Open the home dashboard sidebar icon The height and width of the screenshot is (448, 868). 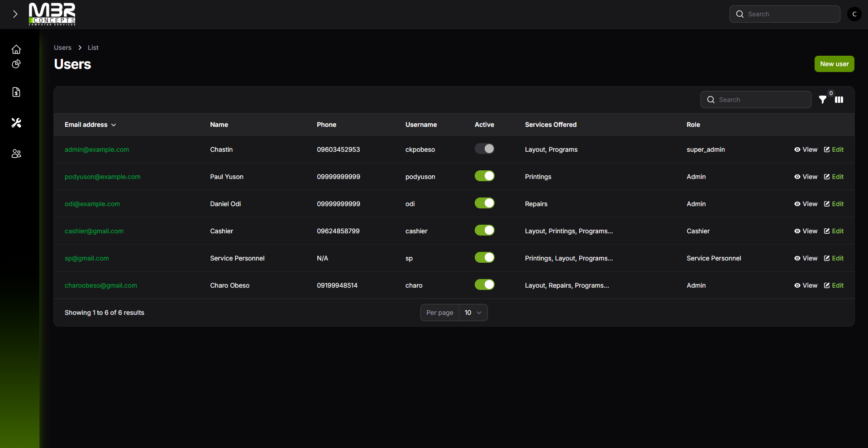[16, 49]
